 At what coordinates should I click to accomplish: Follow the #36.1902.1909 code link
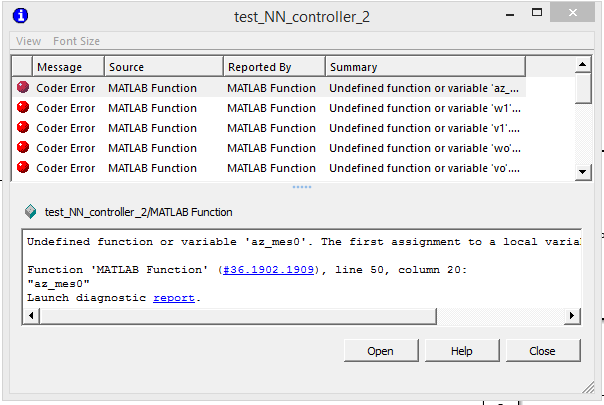point(268,270)
